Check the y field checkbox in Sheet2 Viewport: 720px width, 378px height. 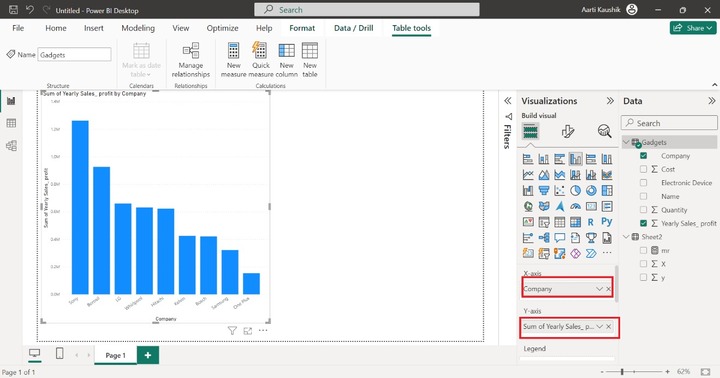pos(643,277)
